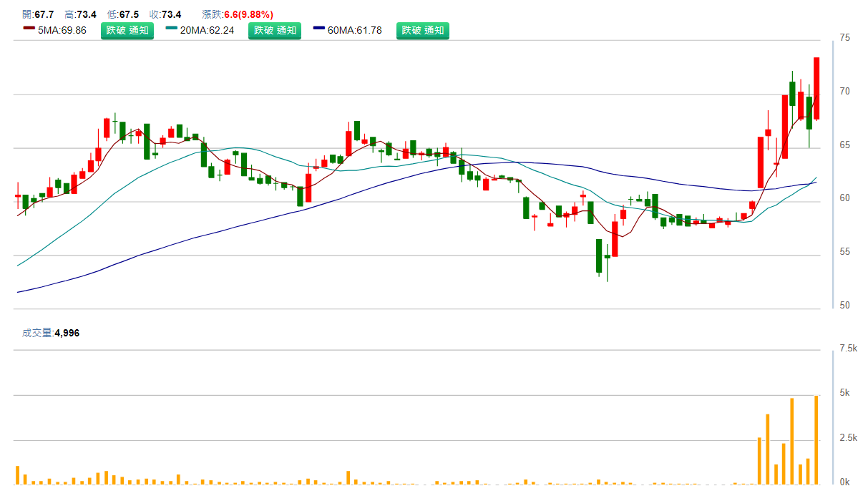
Task: Select the 60MA:61.78 legend label
Action: click(x=354, y=30)
